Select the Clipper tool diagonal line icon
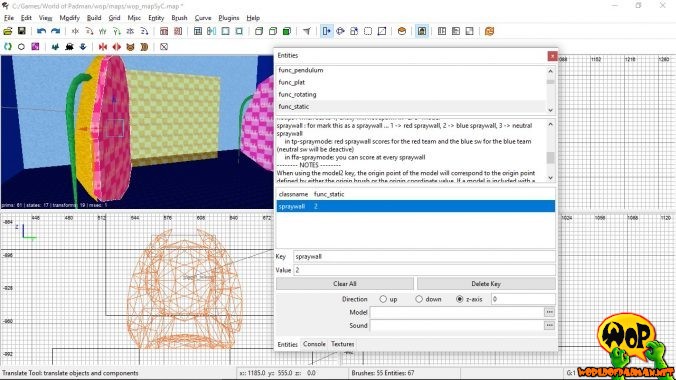676x380 pixels. [382, 31]
